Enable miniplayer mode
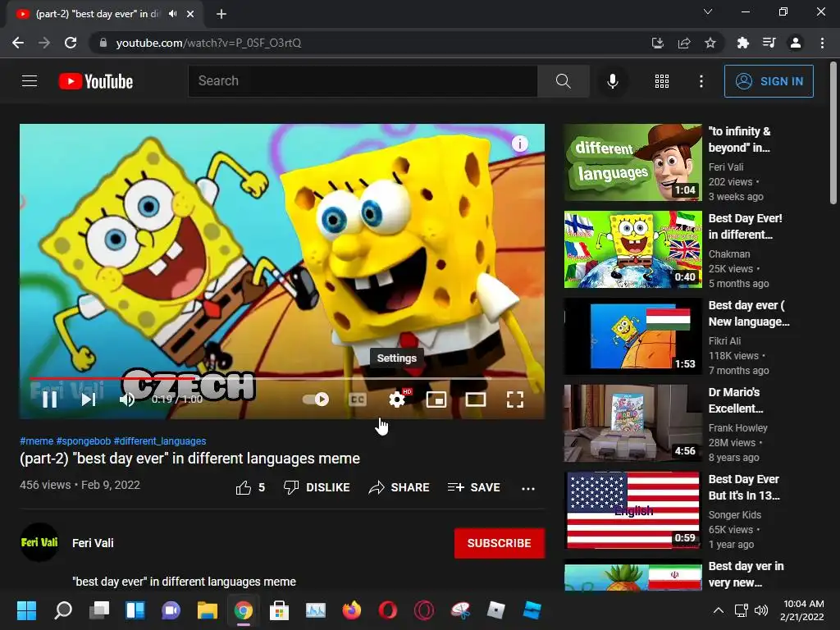Screen dimensions: 840x630 click(436, 399)
